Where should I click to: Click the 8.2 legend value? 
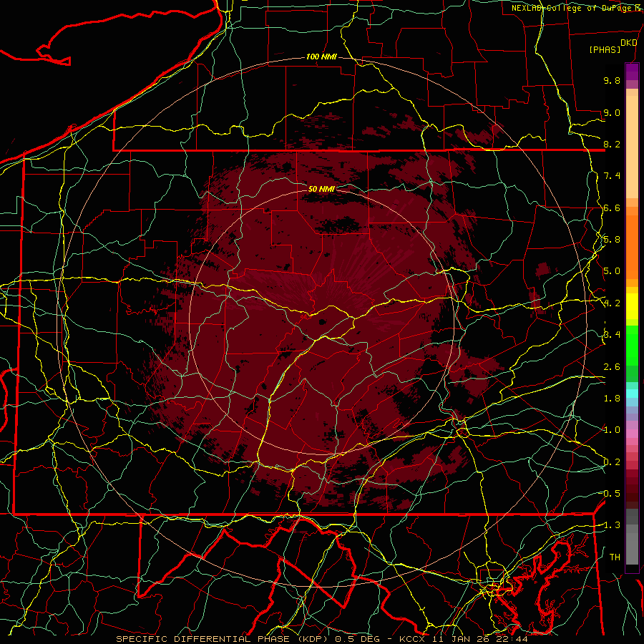coord(612,145)
